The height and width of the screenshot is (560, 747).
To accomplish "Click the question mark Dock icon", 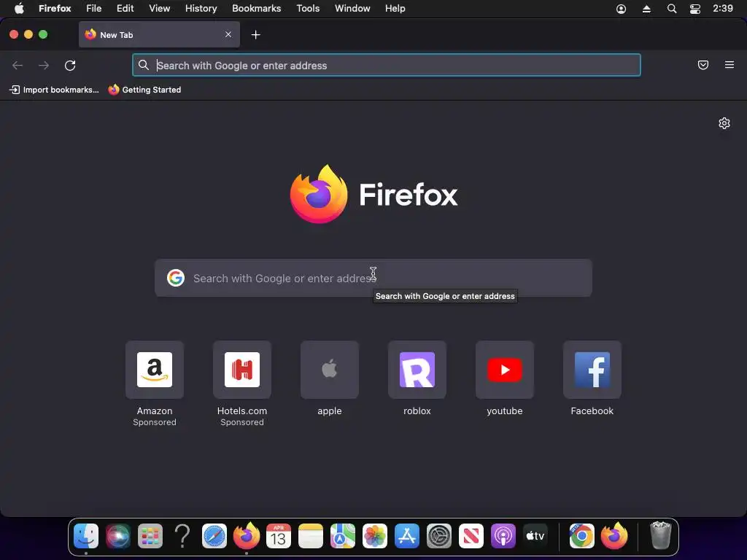I will [182, 536].
